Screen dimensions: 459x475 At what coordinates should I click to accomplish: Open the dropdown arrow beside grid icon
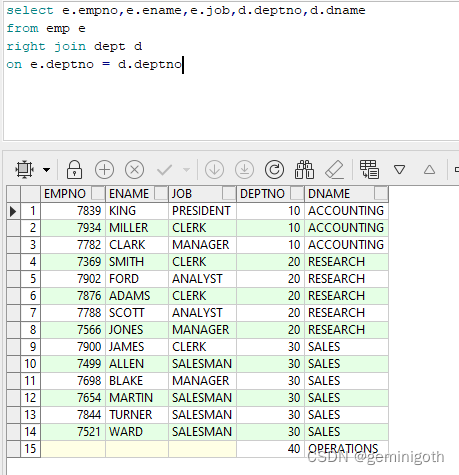pyautogui.click(x=47, y=170)
